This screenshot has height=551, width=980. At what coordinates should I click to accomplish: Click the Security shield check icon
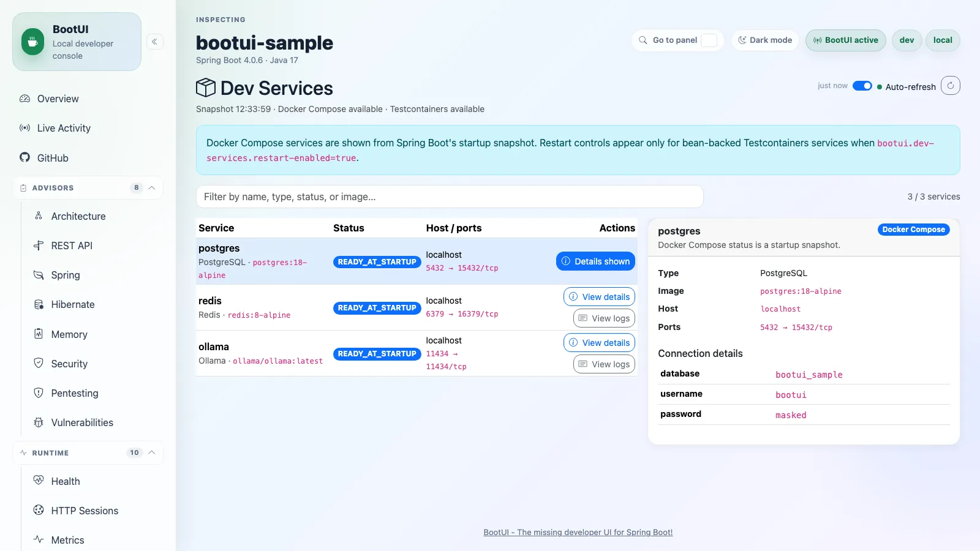(39, 363)
